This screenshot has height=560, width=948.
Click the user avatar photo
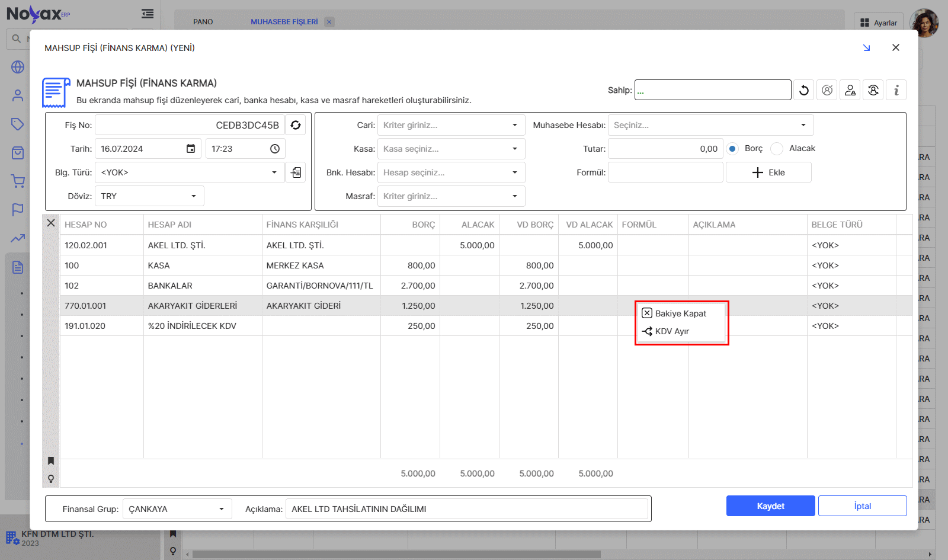924,23
